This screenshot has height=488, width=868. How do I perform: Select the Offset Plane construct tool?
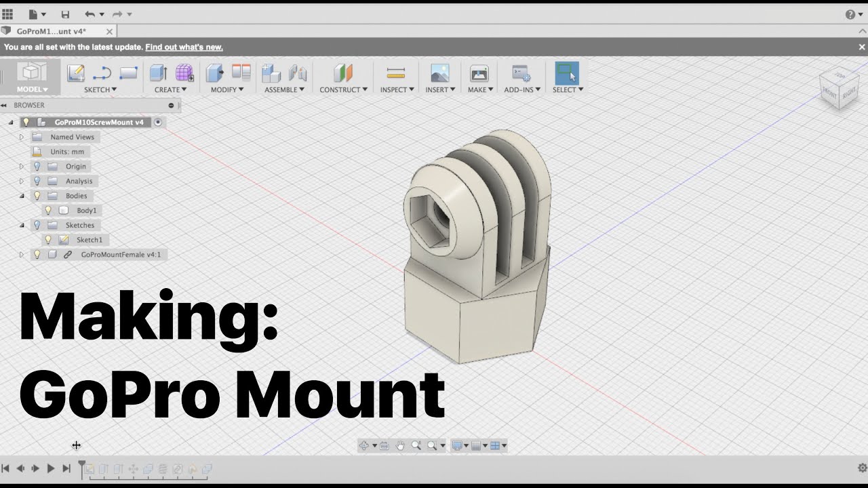click(343, 73)
